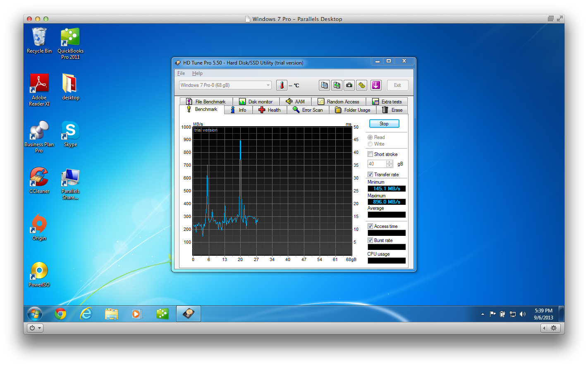This screenshot has height=367, width=588.
Task: Open Google Chrome from the taskbar
Action: [60, 314]
